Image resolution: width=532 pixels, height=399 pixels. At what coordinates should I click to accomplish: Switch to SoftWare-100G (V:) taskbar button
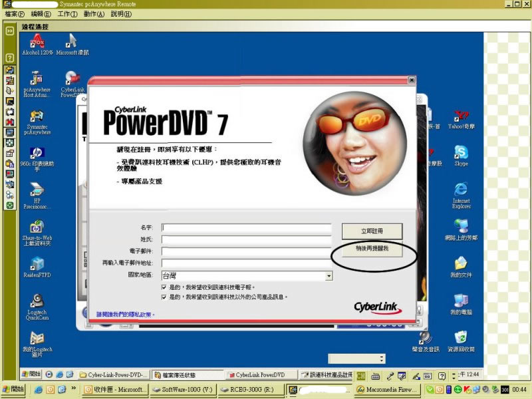183,390
